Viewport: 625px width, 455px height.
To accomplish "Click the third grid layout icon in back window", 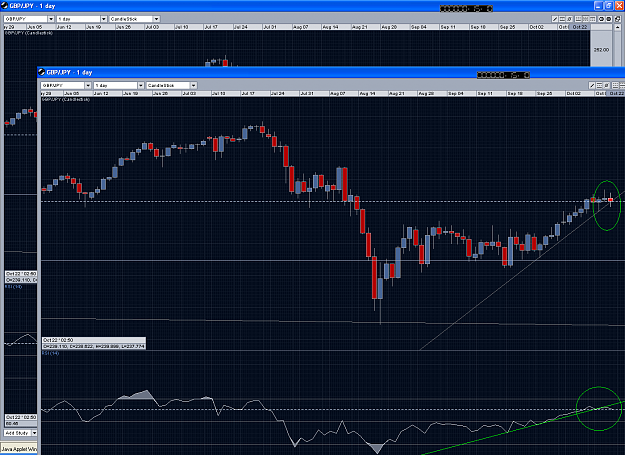I will coord(593,19).
